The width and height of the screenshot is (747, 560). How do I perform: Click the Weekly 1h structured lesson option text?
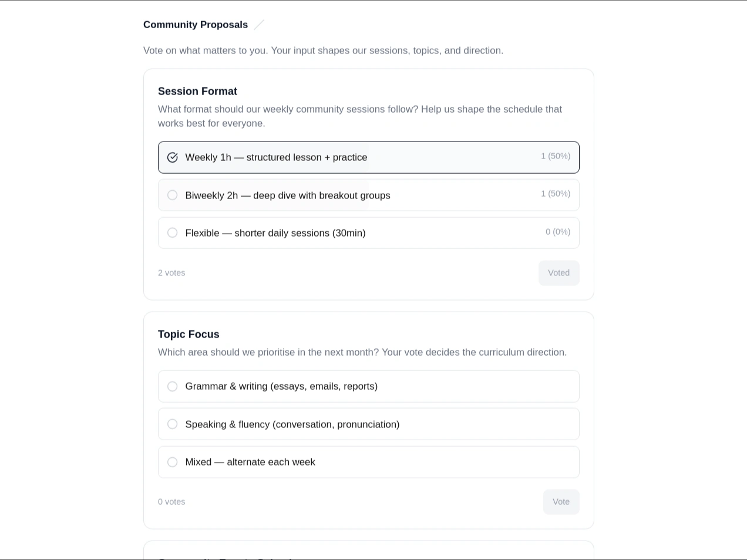point(276,157)
